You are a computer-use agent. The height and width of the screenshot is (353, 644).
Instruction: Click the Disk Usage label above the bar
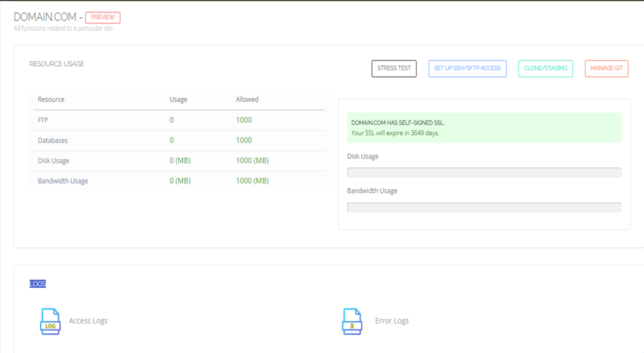click(x=362, y=156)
